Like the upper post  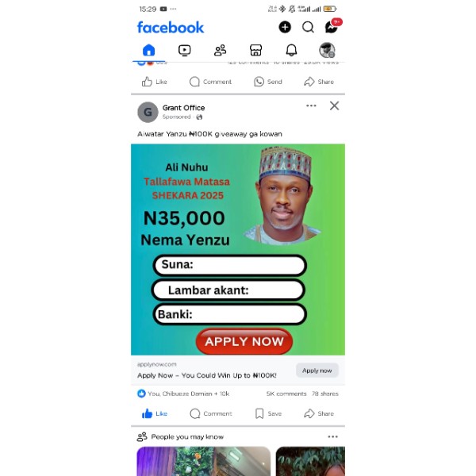[x=154, y=82]
